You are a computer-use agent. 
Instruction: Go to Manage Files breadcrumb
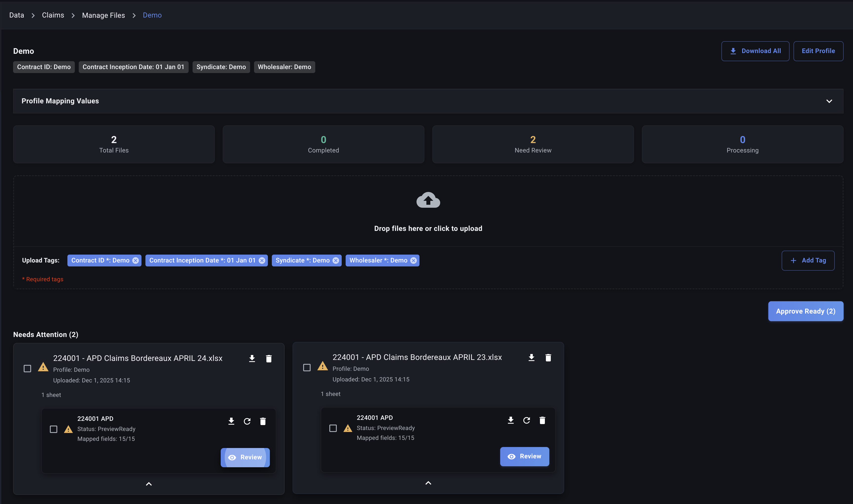coord(103,15)
